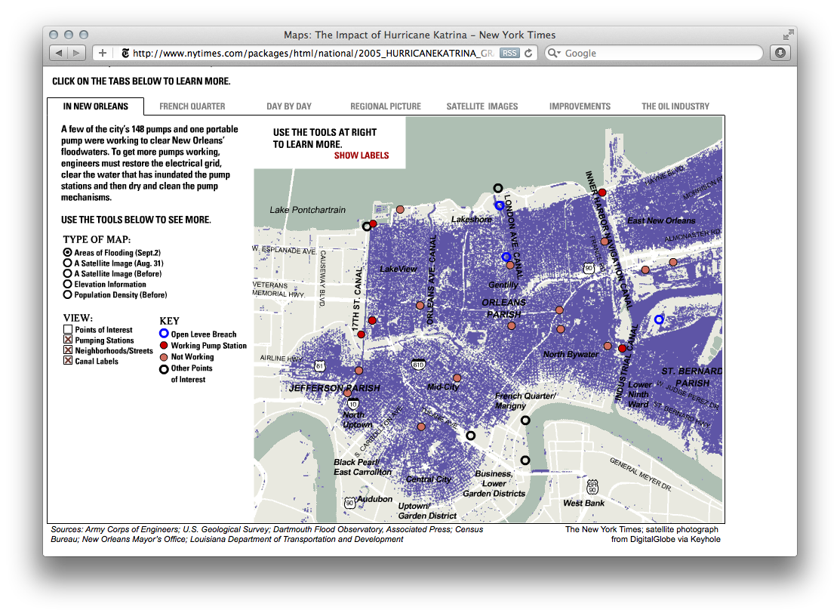Click the down-arrow button at the toolbar's right end
840x616 pixels.
pos(779,53)
